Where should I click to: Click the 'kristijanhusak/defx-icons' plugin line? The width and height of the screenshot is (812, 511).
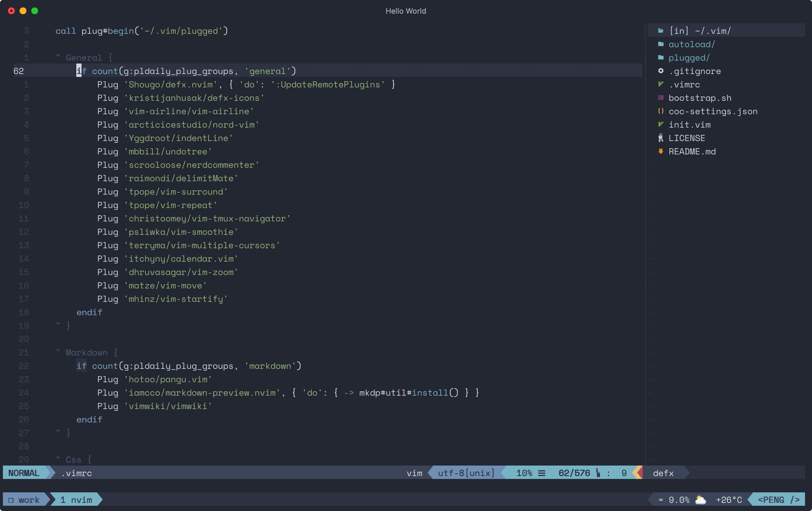coord(181,98)
